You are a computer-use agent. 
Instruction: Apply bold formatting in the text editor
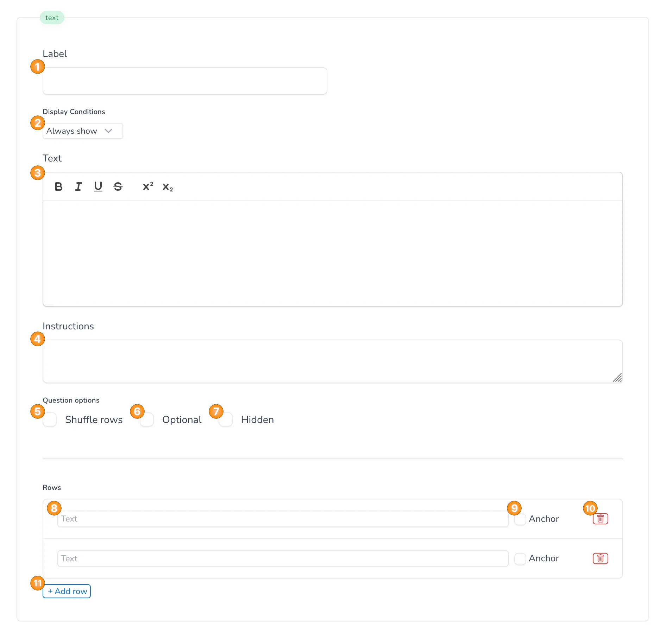58,187
